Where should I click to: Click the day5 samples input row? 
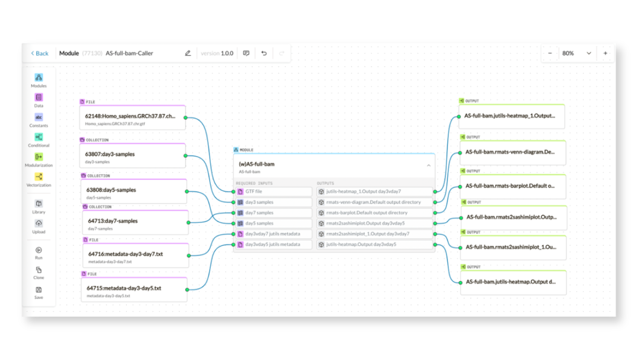click(274, 223)
